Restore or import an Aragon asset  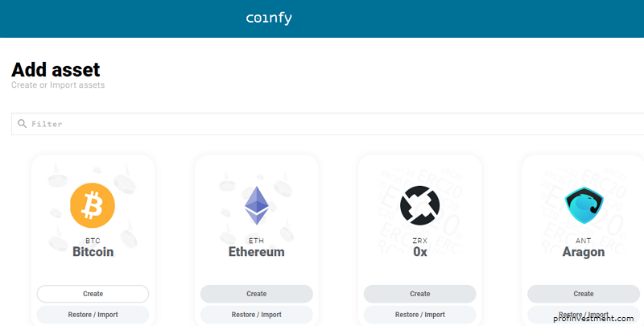[x=584, y=315]
